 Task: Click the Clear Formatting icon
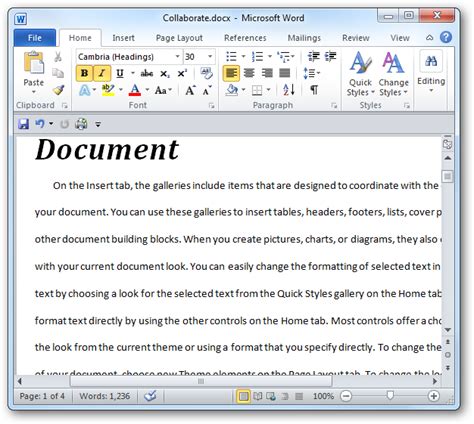click(x=206, y=73)
